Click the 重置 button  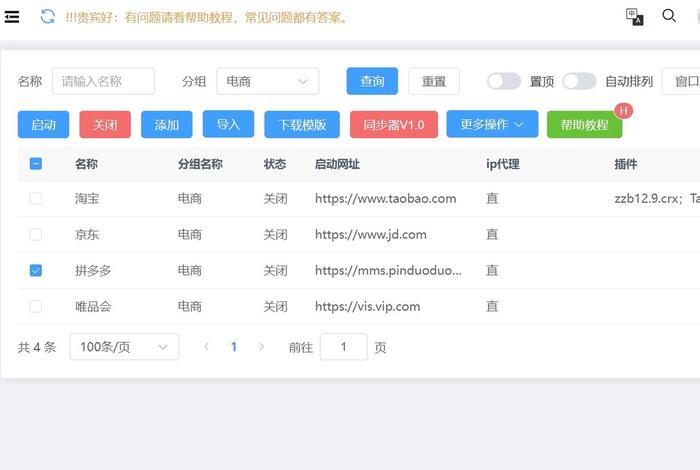click(x=433, y=81)
